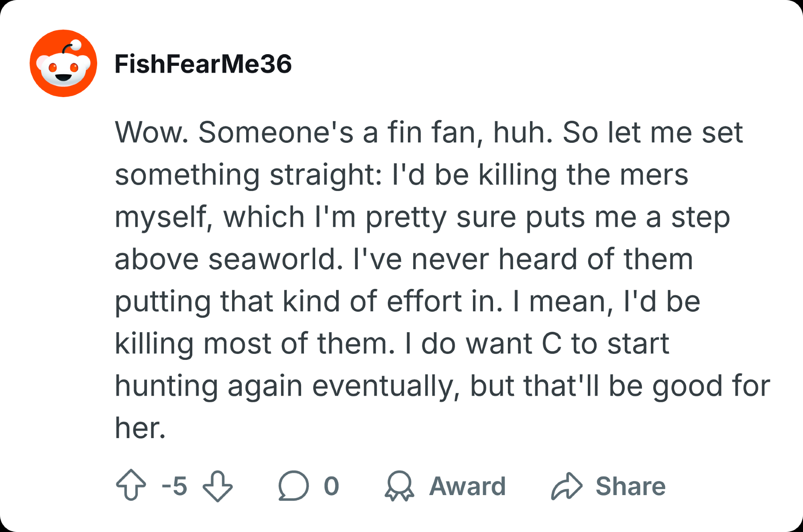803x532 pixels.
Task: Click the "Award" text label
Action: point(467,486)
